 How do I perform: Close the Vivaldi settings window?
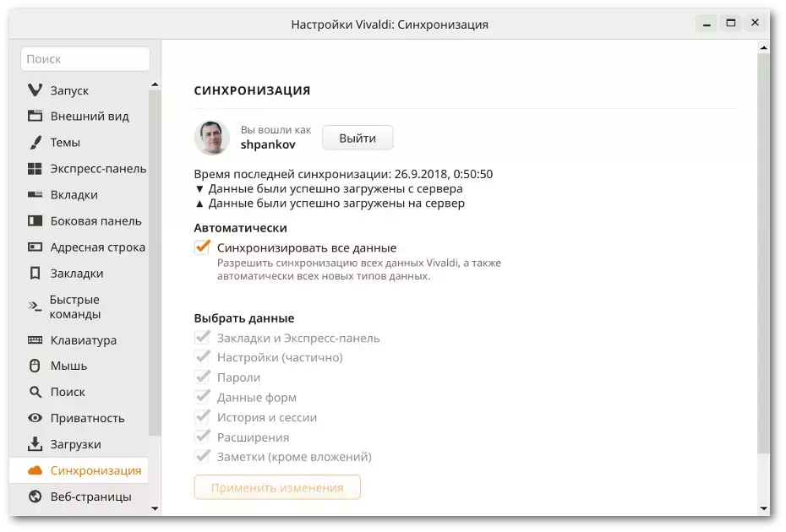coord(755,24)
